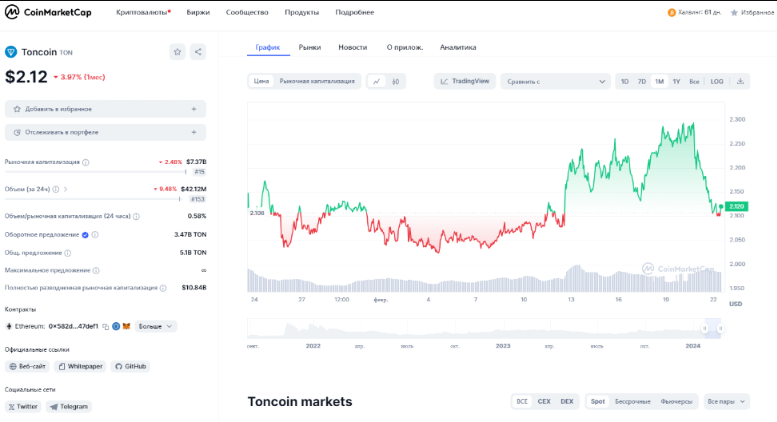
Task: Open volume details chevron next to Объем
Action: tap(65, 189)
